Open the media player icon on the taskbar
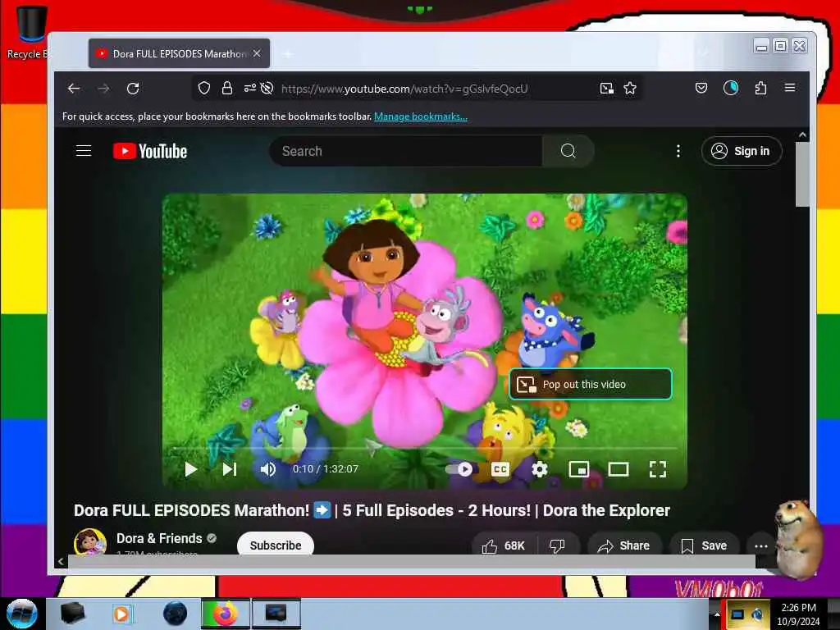The height and width of the screenshot is (630, 840). [x=122, y=614]
